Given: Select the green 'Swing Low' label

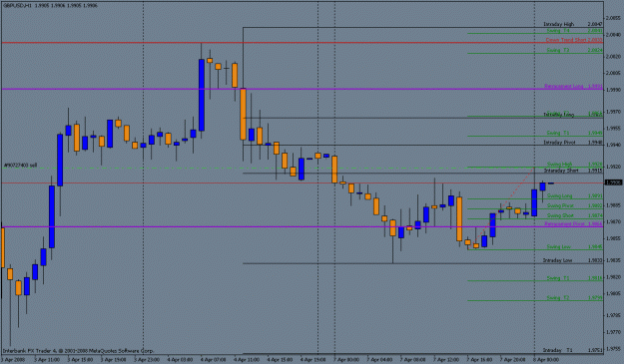Looking at the screenshot, I should [x=559, y=247].
